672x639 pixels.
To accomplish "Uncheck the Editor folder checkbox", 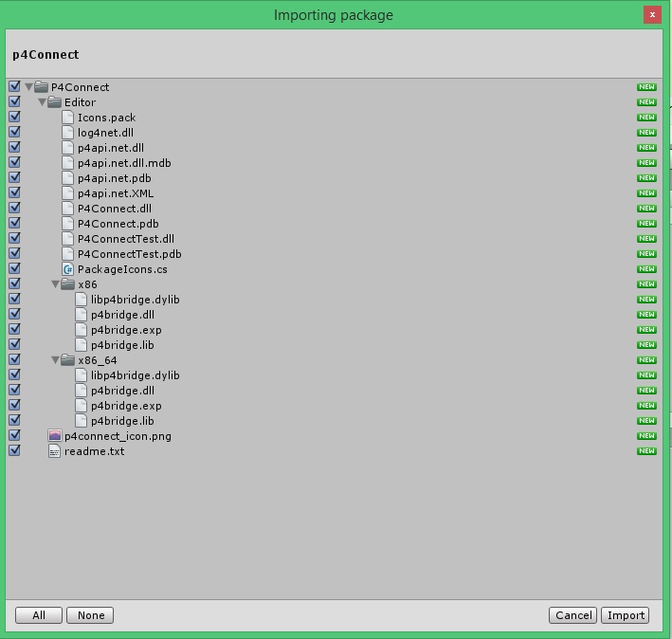I will (x=14, y=101).
